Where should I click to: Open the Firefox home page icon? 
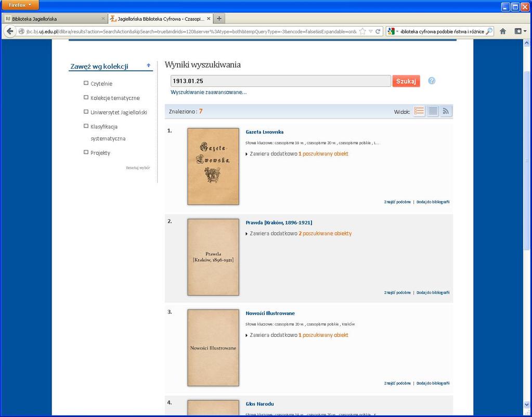[x=503, y=31]
